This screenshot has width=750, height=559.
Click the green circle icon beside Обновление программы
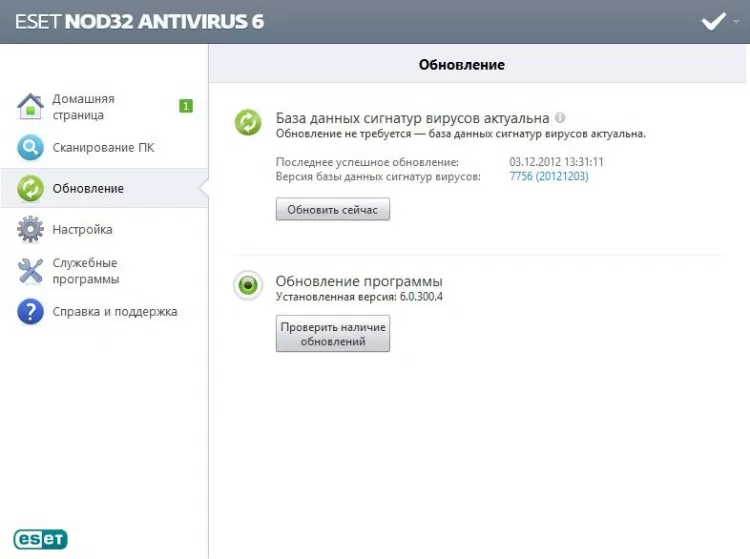[248, 285]
